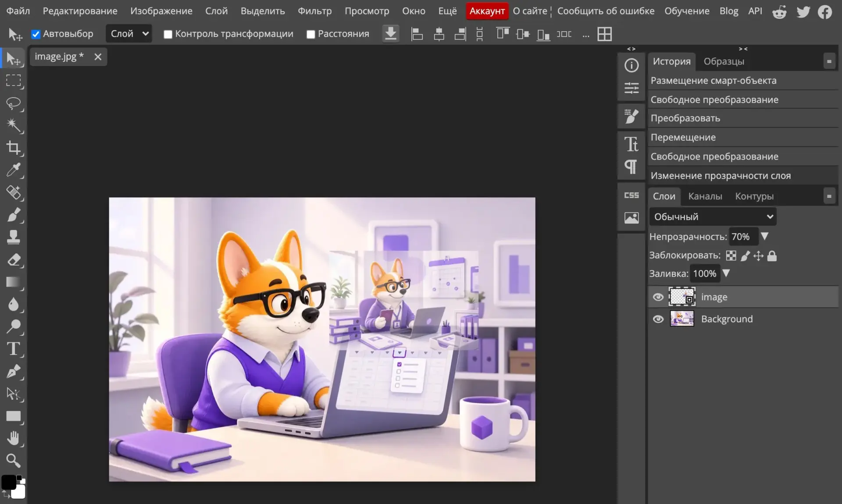The width and height of the screenshot is (842, 504).
Task: Click the black foreground color swatch
Action: (8, 482)
